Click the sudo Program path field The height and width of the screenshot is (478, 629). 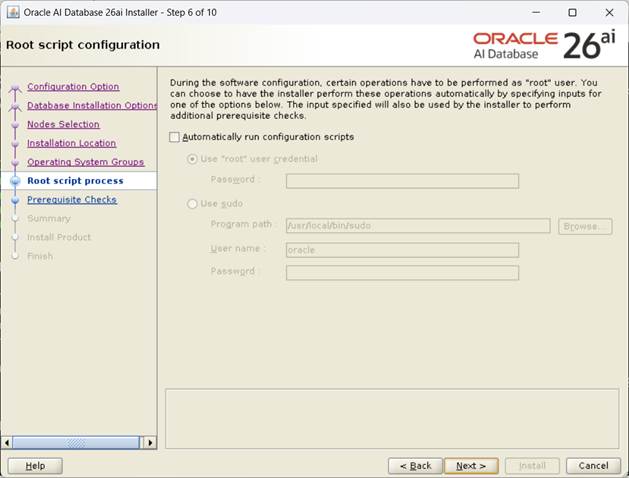(418, 226)
